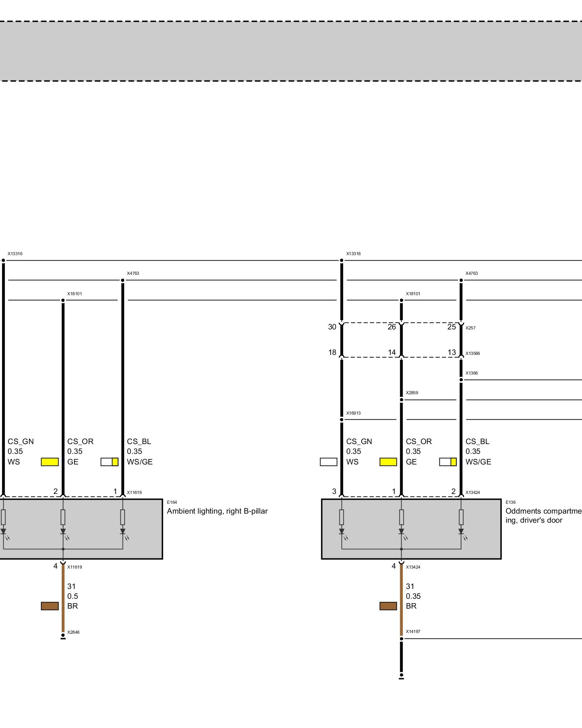
Task: Click the middle LED symbol inside the E136 component
Action: click(401, 532)
